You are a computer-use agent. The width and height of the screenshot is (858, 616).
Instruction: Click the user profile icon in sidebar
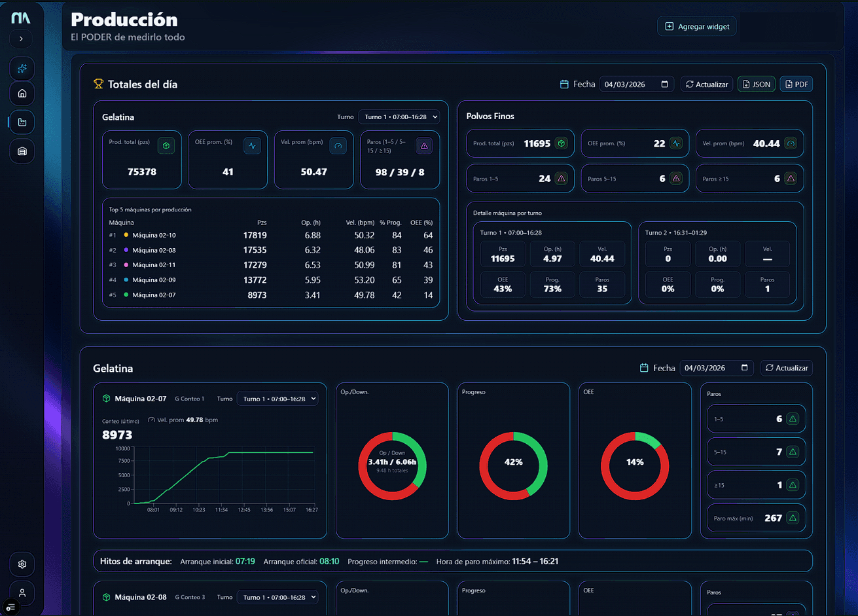pyautogui.click(x=22, y=593)
